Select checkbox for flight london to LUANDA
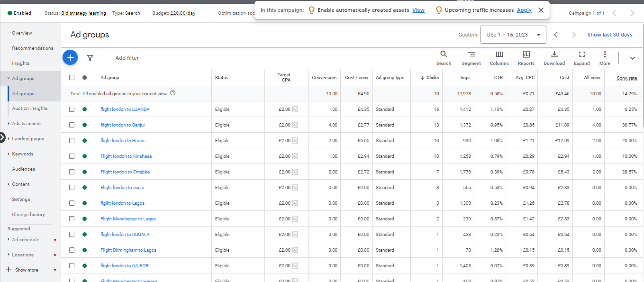Viewport: 644px width, 282px height. pyautogui.click(x=72, y=109)
